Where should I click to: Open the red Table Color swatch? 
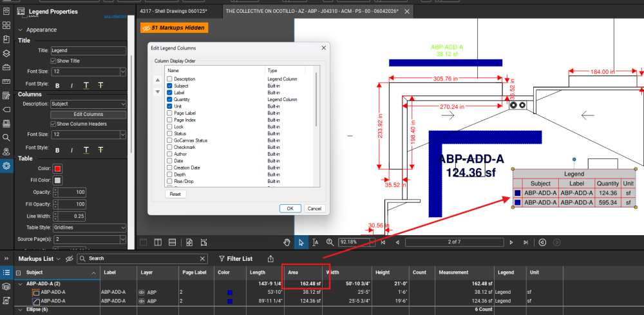point(58,169)
